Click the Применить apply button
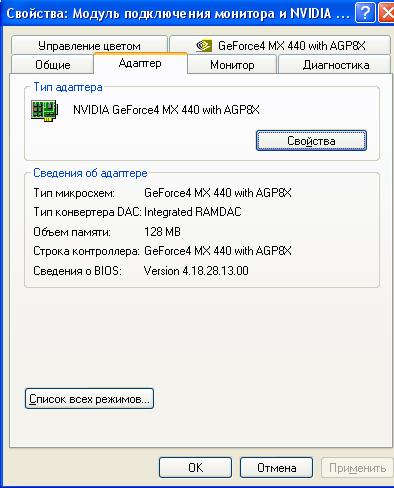The image size is (394, 488). coord(357,467)
